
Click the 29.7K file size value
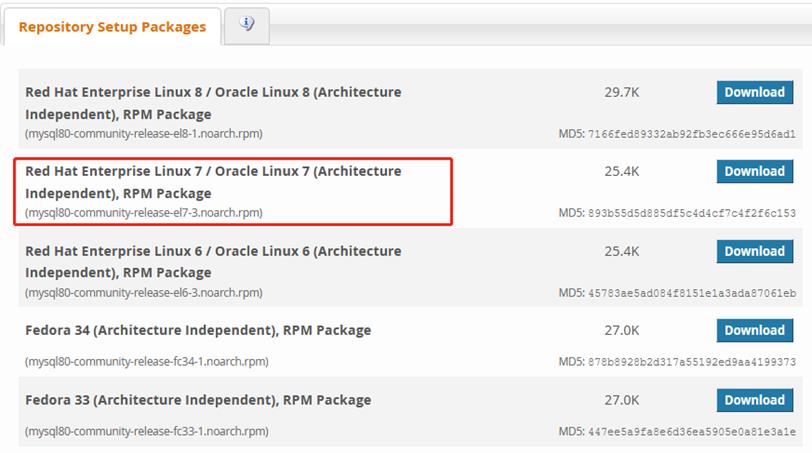tap(621, 92)
